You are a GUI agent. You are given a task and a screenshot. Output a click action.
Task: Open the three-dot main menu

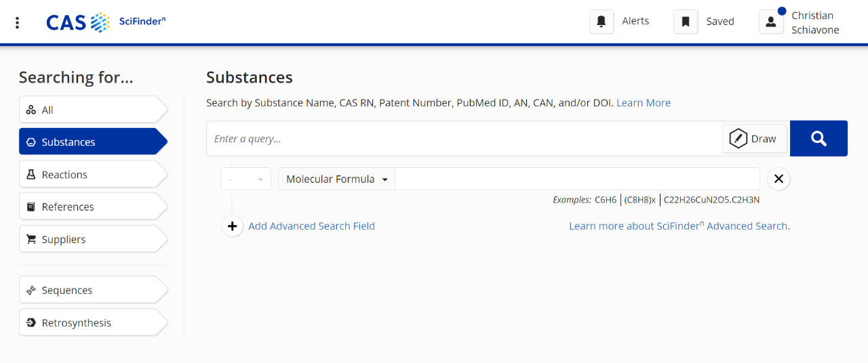[x=18, y=22]
